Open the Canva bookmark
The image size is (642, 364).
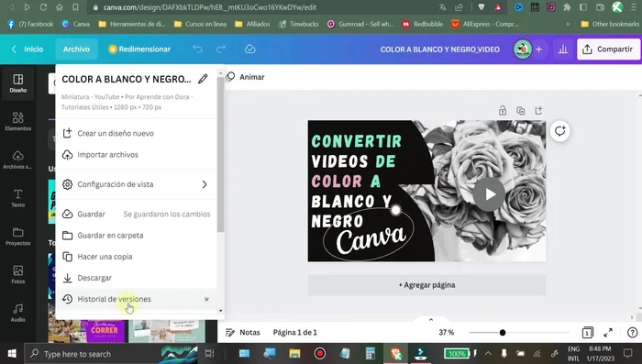(76, 24)
